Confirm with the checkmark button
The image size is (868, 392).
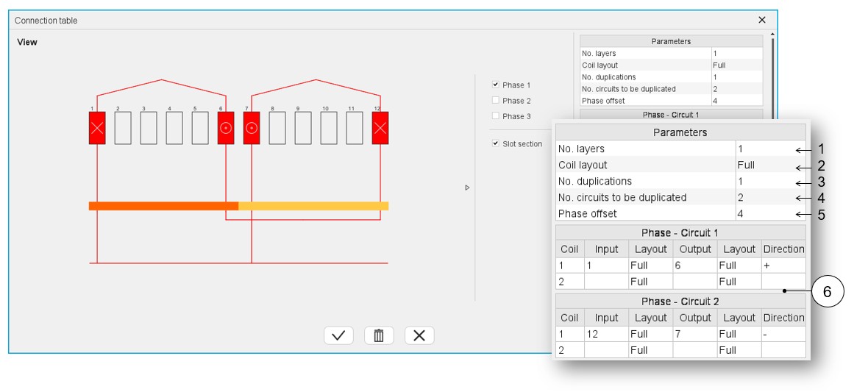pos(338,335)
